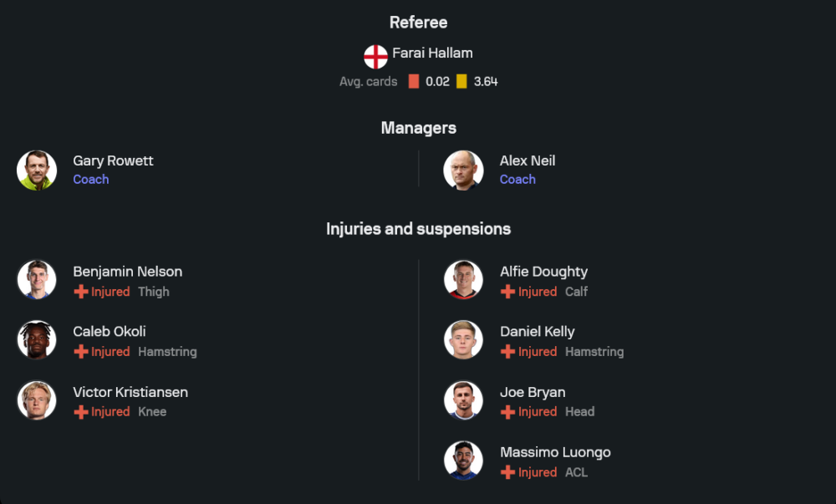Click the injured icon next to Alfie Doughty
Viewport: 836px width, 504px height.
coord(507,292)
